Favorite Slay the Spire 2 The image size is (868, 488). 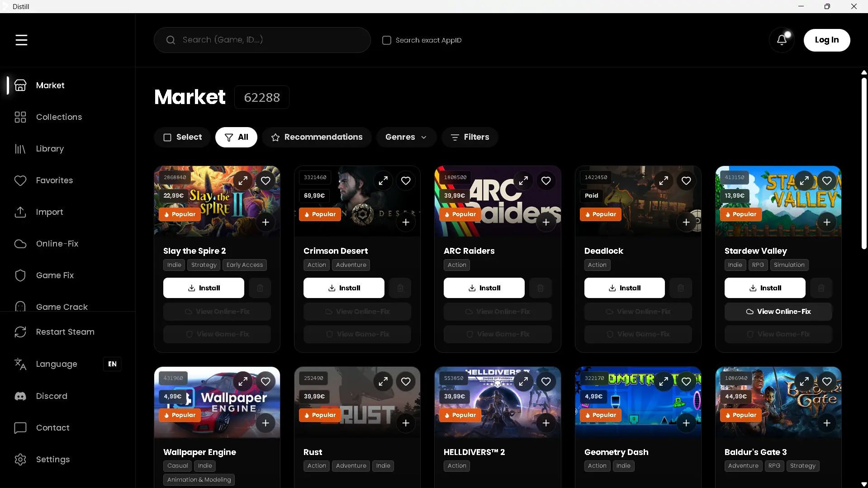(x=266, y=181)
